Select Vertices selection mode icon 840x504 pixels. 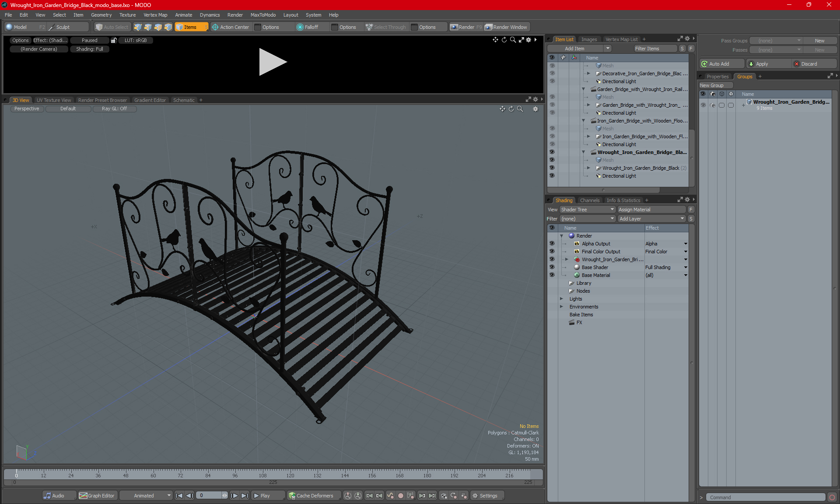point(138,27)
